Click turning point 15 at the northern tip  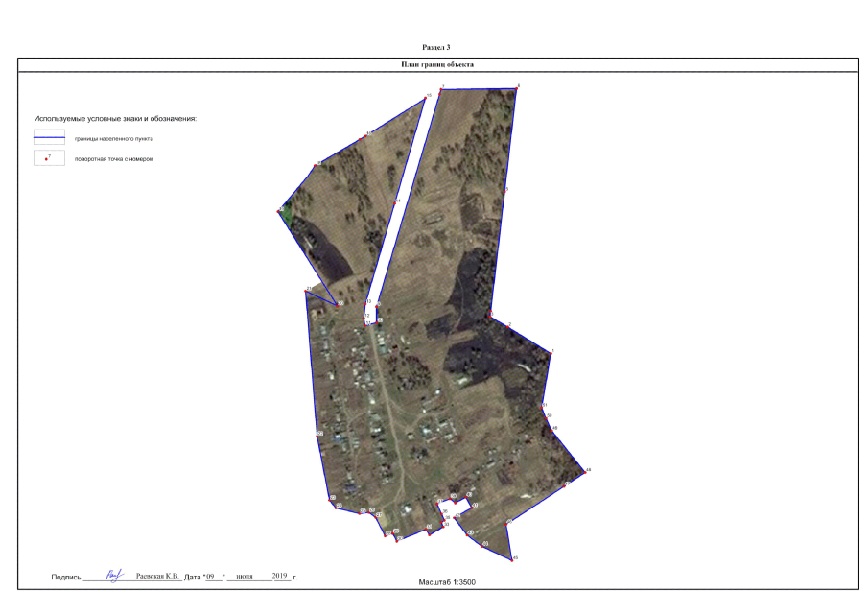425,98
